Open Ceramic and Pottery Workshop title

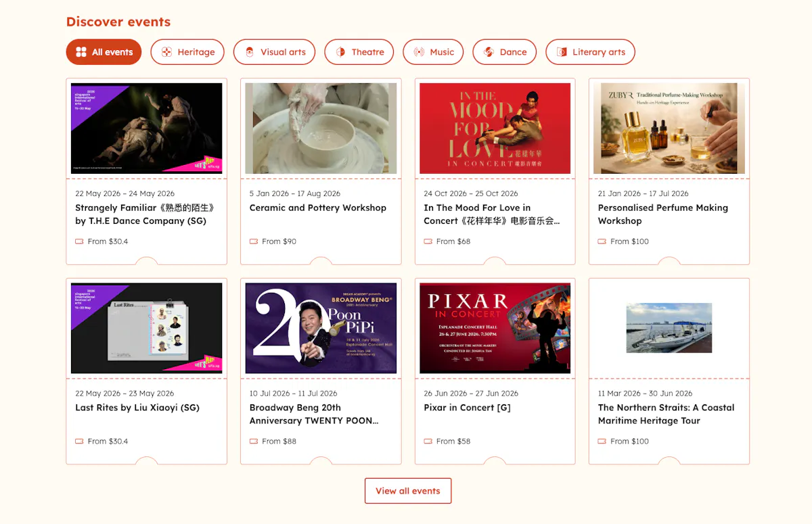[318, 208]
